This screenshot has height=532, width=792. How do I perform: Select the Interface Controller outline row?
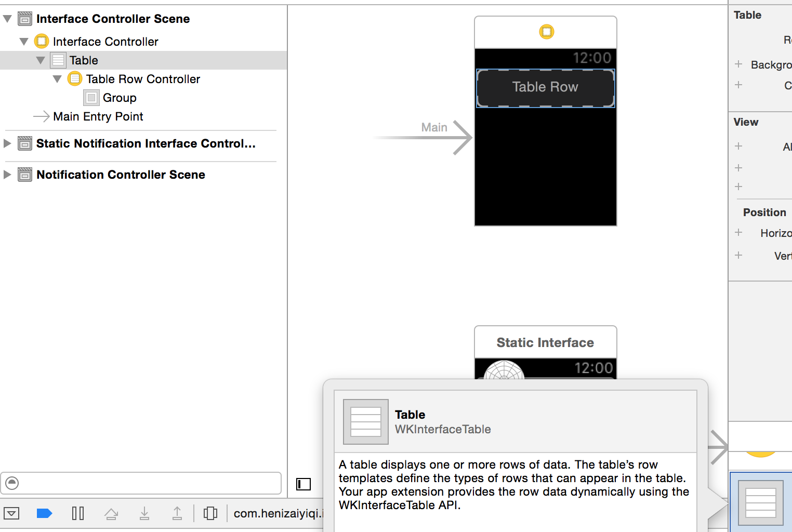105,42
